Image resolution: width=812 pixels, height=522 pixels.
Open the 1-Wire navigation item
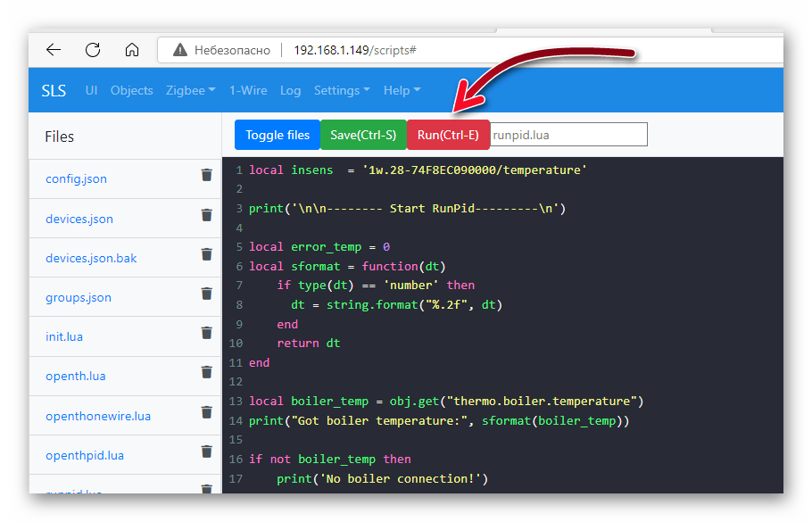pos(247,90)
